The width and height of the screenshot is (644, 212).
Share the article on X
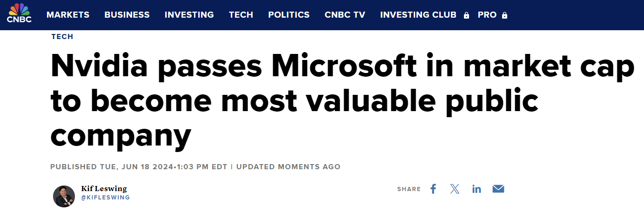click(455, 189)
